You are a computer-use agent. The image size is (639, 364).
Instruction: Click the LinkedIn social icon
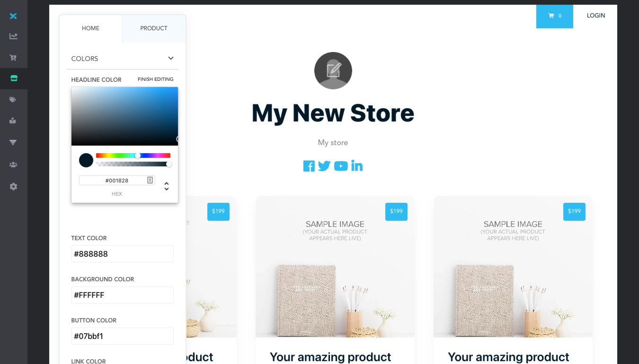pyautogui.click(x=357, y=166)
